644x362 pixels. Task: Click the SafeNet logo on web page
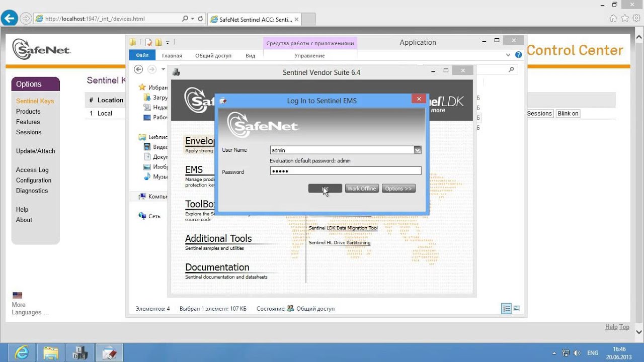click(x=41, y=49)
